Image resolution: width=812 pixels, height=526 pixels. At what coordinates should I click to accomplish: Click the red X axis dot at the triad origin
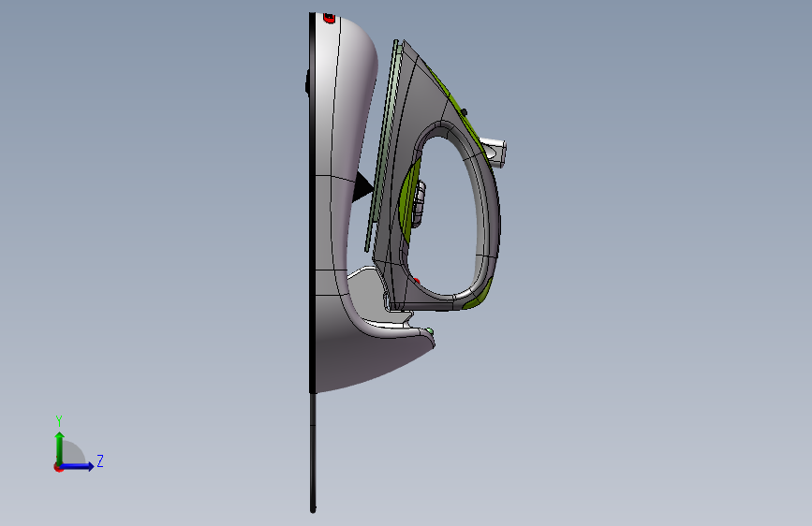(x=58, y=467)
